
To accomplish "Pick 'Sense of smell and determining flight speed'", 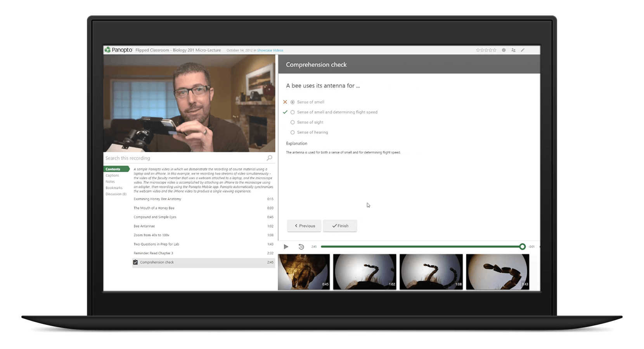I will pos(293,112).
